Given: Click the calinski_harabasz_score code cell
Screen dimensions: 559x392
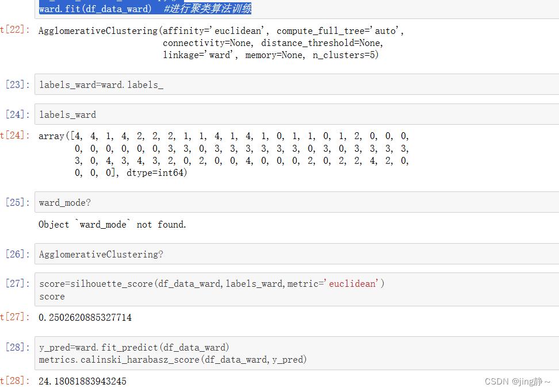Looking at the screenshot, I should (297, 353).
